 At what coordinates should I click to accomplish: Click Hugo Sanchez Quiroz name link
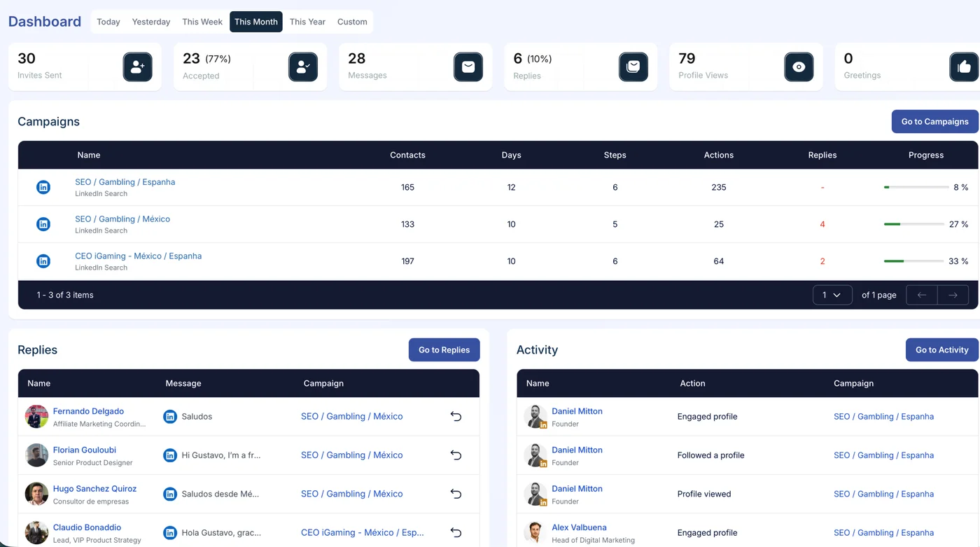pos(94,489)
